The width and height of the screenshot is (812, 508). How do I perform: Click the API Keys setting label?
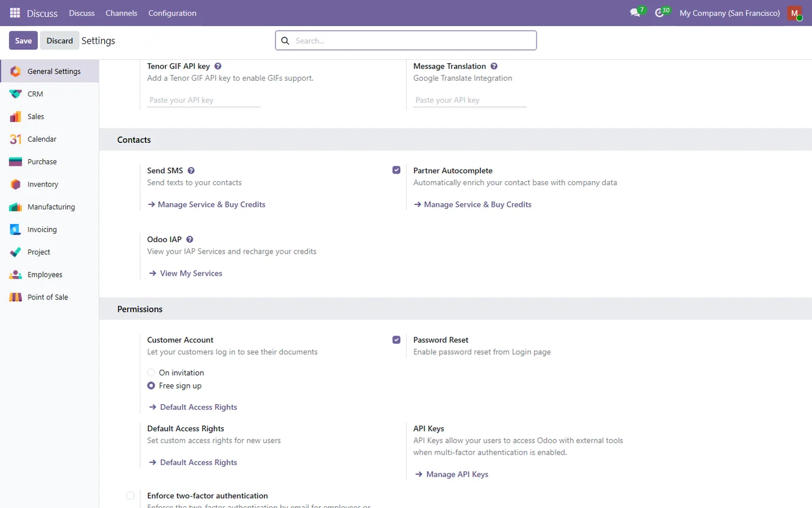[429, 428]
